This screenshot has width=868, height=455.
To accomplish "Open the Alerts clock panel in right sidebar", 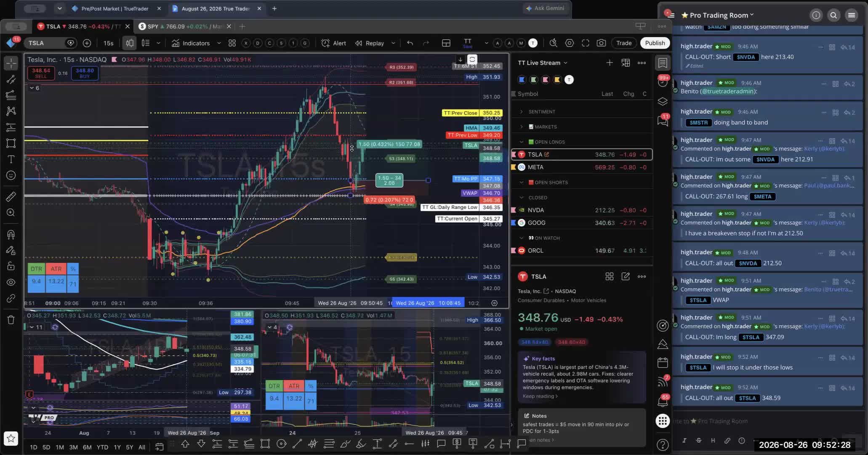I will (x=663, y=82).
